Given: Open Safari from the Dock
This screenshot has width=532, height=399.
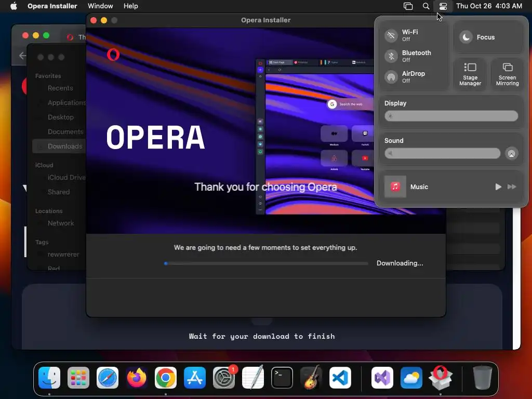Looking at the screenshot, I should [x=108, y=378].
